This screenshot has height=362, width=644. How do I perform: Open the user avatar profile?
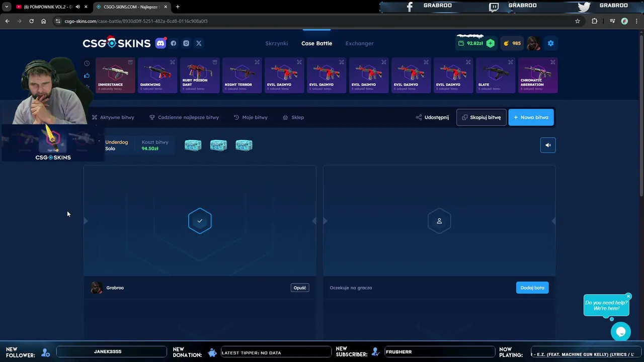(x=534, y=43)
